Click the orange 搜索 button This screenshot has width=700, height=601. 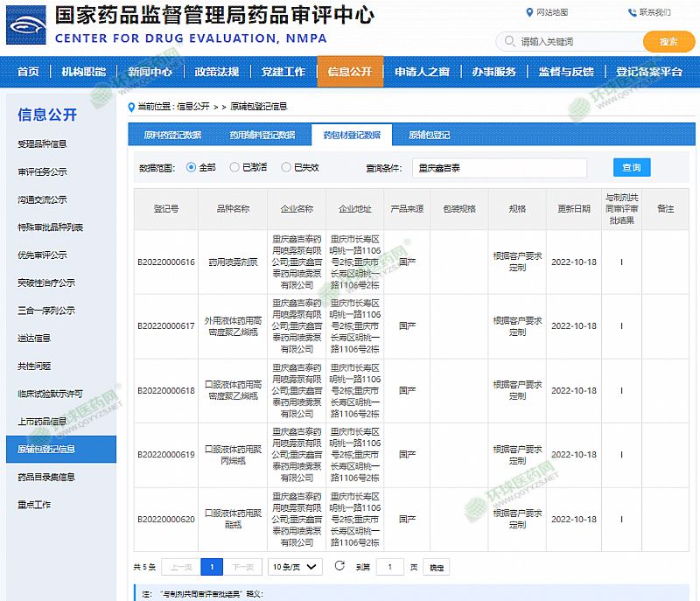pyautogui.click(x=668, y=42)
